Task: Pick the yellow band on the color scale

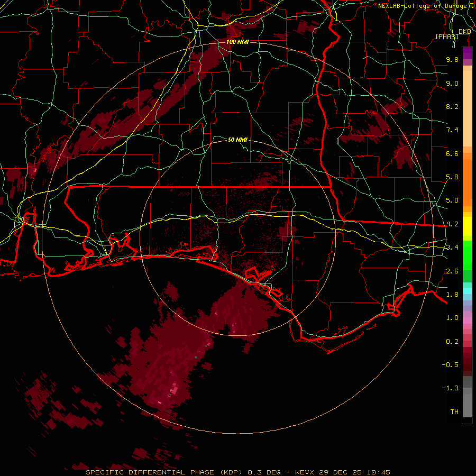Action: coord(467,226)
